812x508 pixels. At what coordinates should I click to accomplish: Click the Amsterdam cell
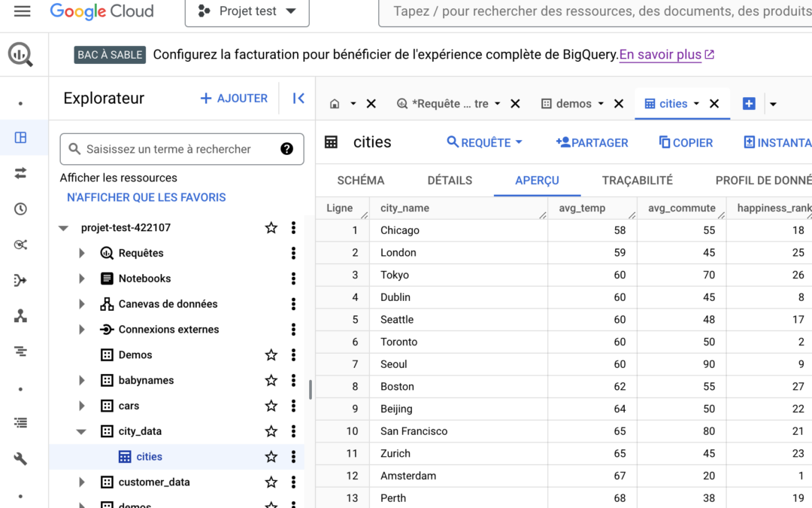pyautogui.click(x=459, y=476)
